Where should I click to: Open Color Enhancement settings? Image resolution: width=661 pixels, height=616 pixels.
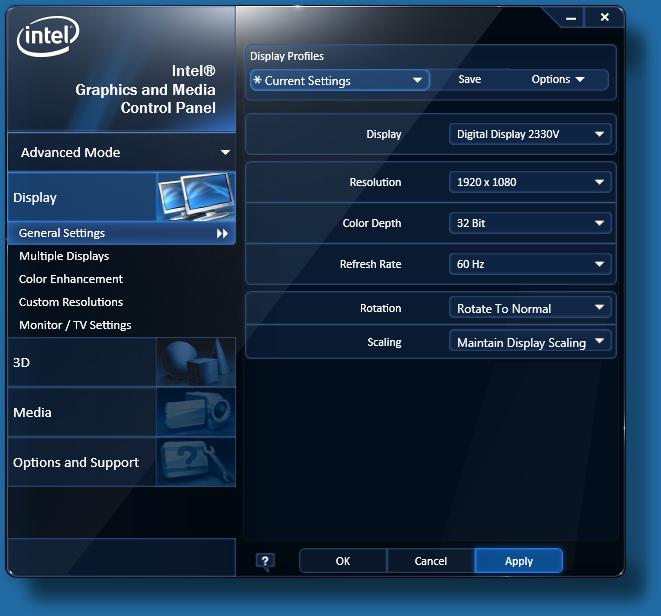(x=71, y=279)
